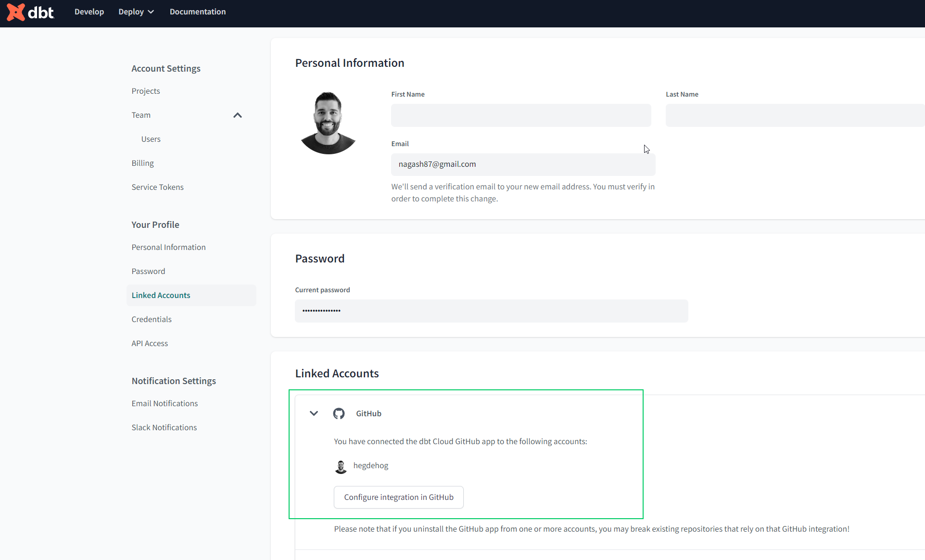Click the hegdehog account avatar

click(x=341, y=466)
